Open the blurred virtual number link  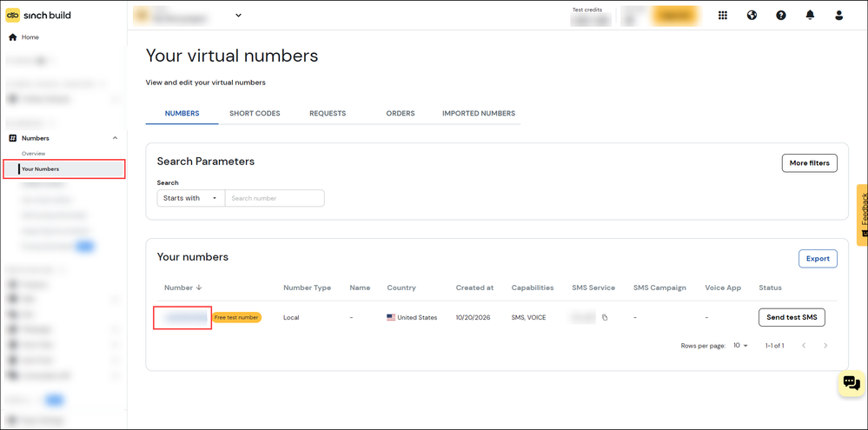185,317
